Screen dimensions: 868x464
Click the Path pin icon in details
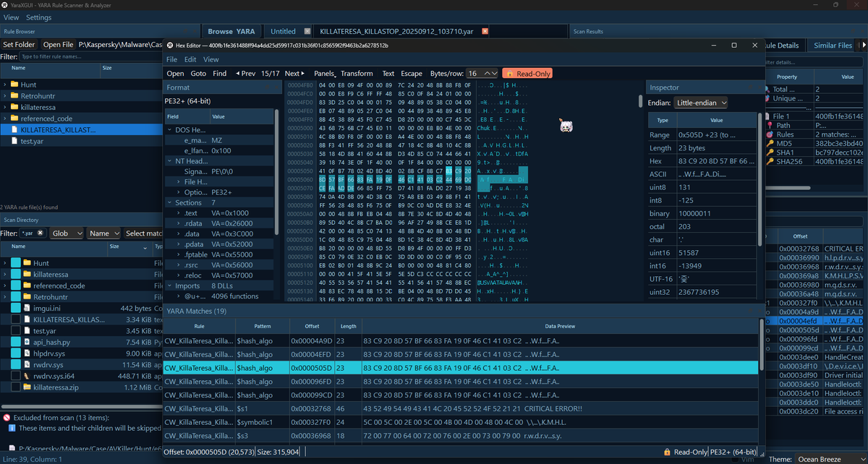coord(769,125)
